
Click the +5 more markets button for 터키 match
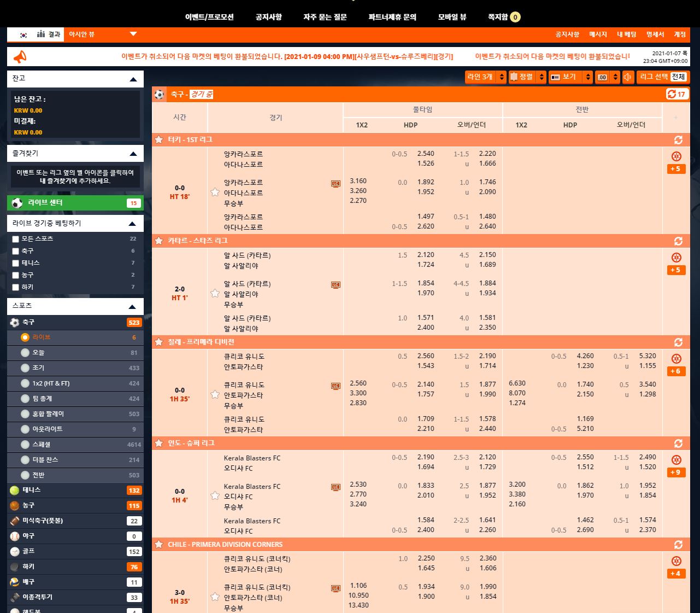click(x=676, y=169)
